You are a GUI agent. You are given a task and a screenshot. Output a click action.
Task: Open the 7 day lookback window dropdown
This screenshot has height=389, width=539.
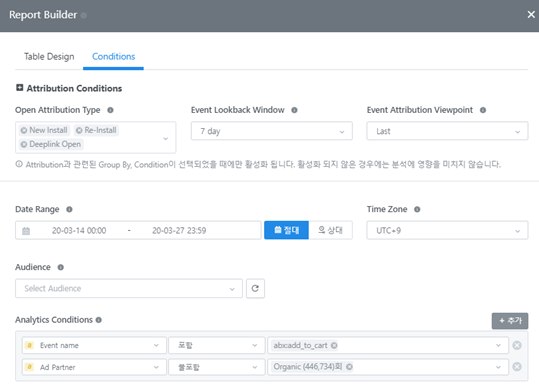tap(272, 131)
